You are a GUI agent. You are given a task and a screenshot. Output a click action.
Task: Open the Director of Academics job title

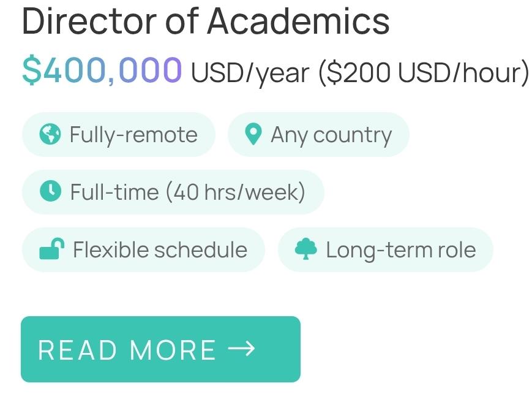coord(206,21)
